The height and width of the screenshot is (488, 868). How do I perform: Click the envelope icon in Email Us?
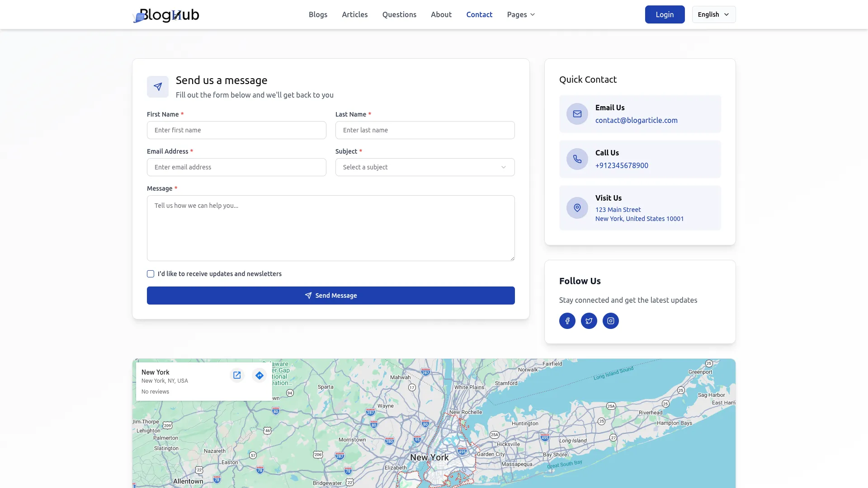click(577, 114)
